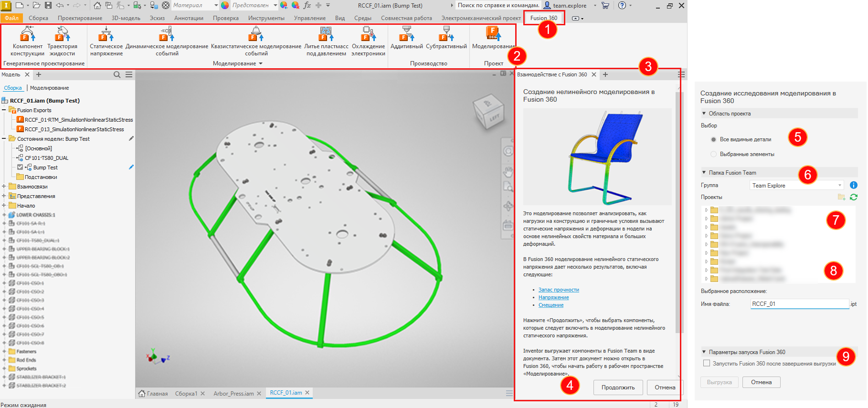The image size is (868, 408).
Task: Open the Help question mark icon
Action: (622, 5)
